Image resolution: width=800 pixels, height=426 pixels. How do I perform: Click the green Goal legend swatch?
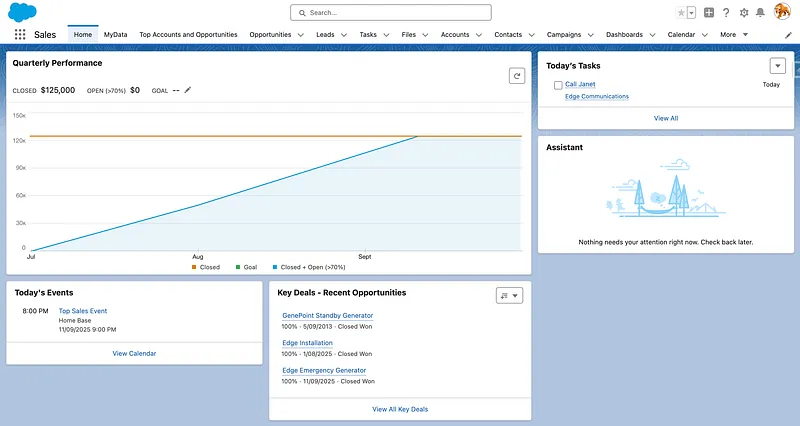238,267
